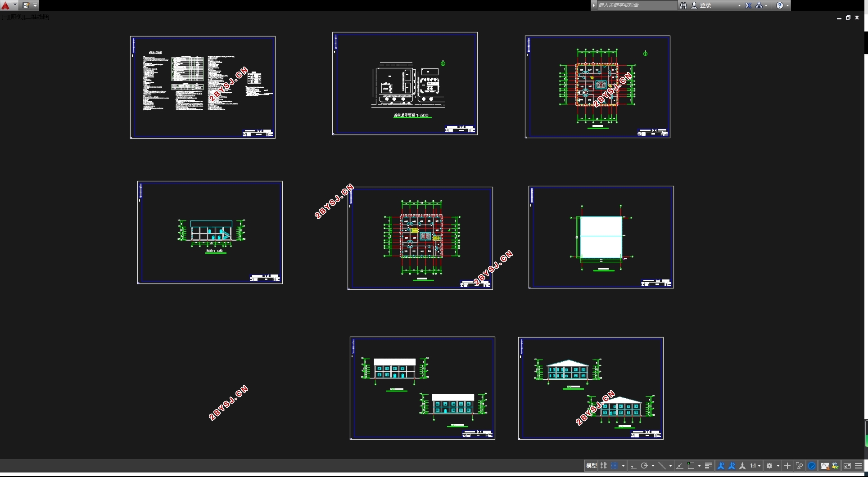Click the [-] viewport control

click(x=4, y=17)
